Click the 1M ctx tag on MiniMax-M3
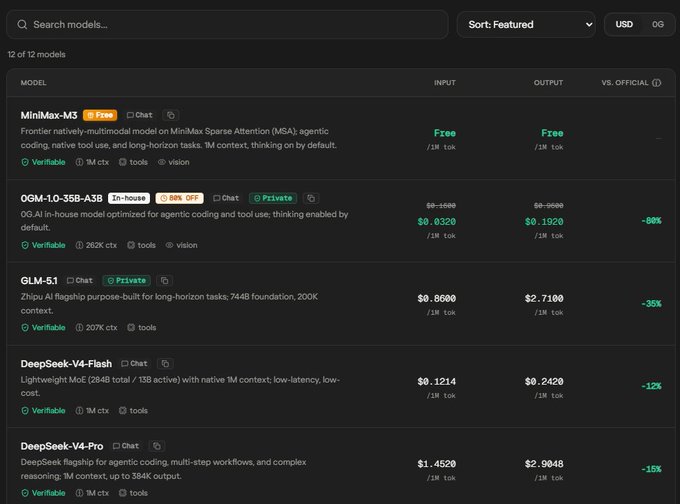 (x=92, y=162)
